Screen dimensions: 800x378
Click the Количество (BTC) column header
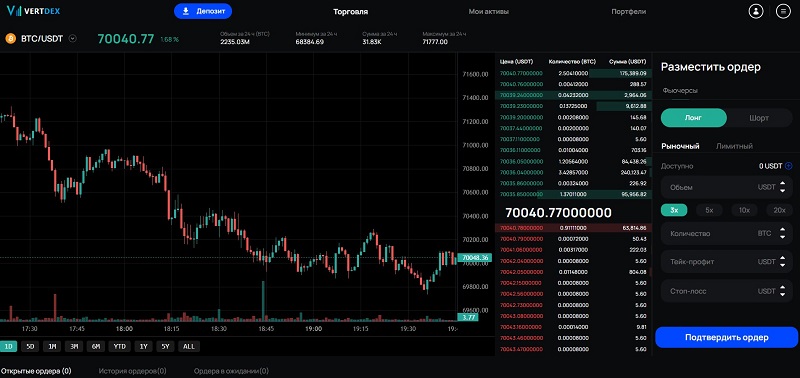click(x=572, y=62)
